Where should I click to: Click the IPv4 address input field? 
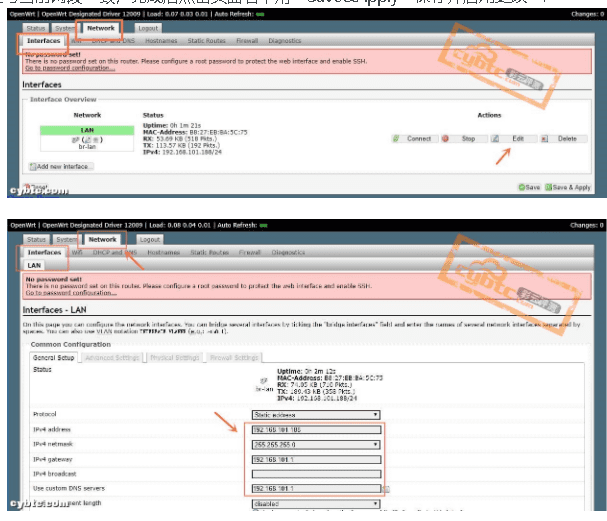(317, 430)
